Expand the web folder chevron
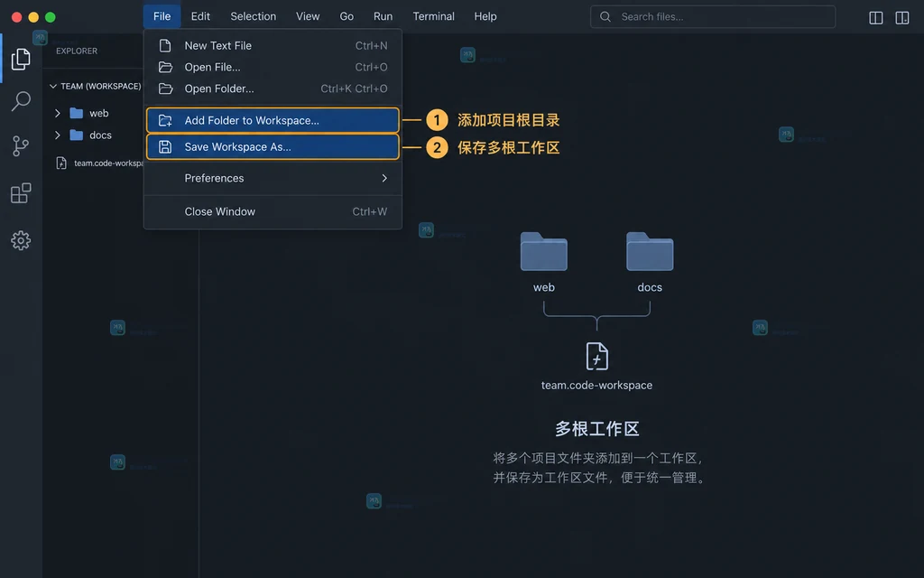Screen dimensions: 924x578 (x=58, y=113)
